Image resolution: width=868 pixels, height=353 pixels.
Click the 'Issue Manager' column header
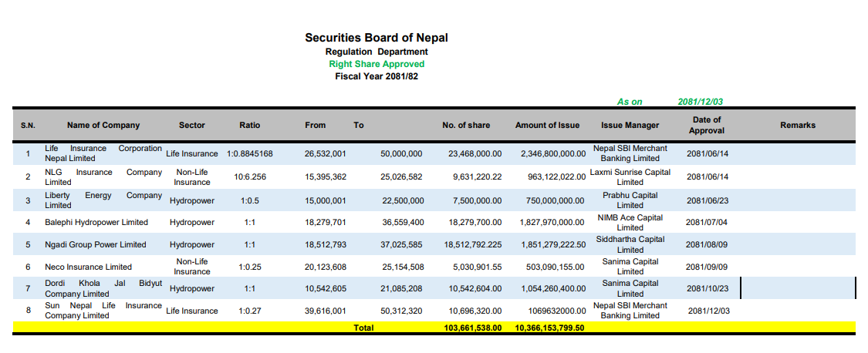point(630,126)
